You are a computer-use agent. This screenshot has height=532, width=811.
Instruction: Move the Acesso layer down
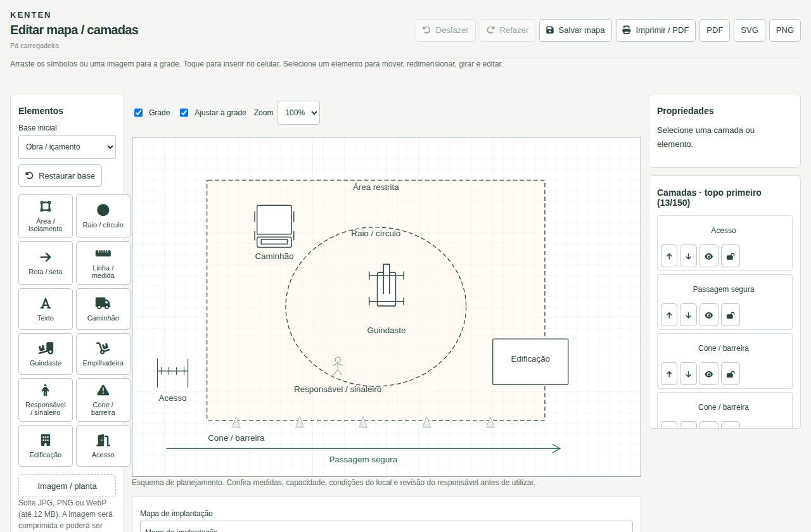tap(689, 256)
